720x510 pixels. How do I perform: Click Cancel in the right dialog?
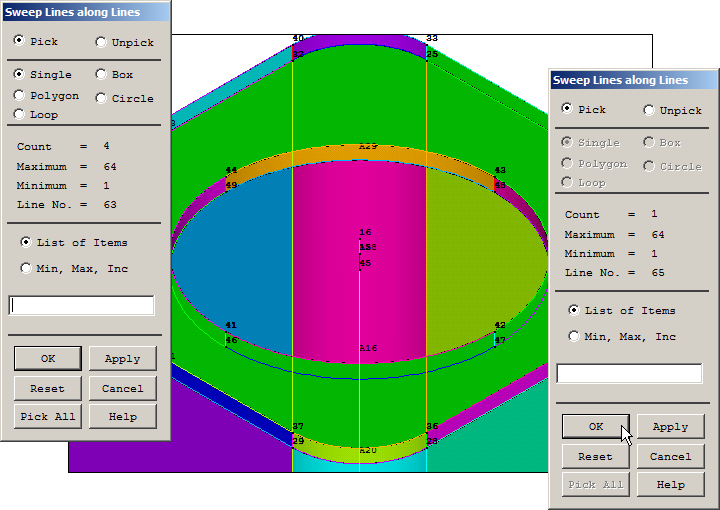point(670,456)
